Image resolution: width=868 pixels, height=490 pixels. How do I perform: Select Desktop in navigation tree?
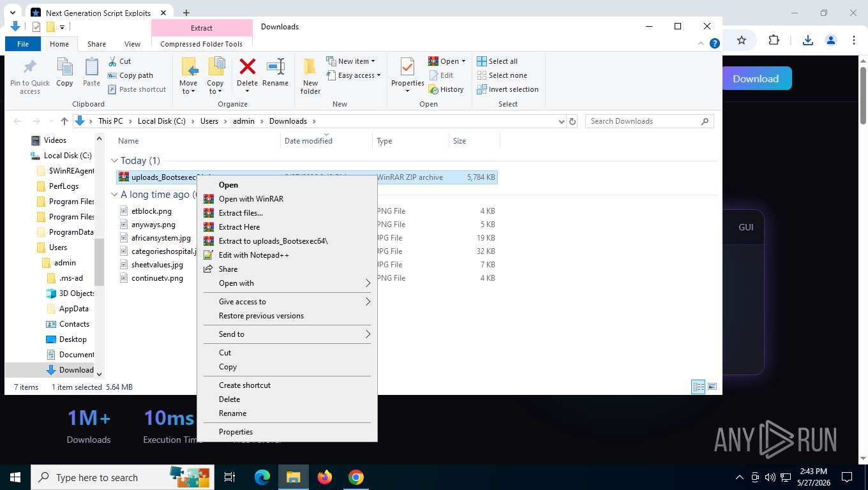pyautogui.click(x=73, y=339)
